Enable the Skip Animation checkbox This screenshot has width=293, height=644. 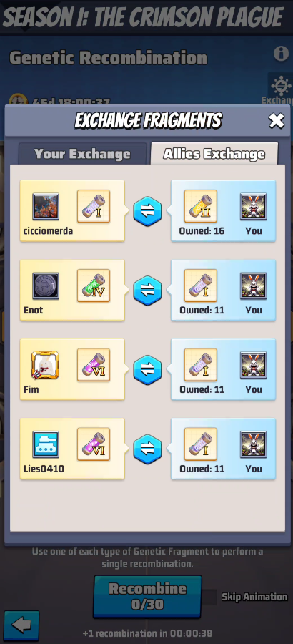[209, 597]
